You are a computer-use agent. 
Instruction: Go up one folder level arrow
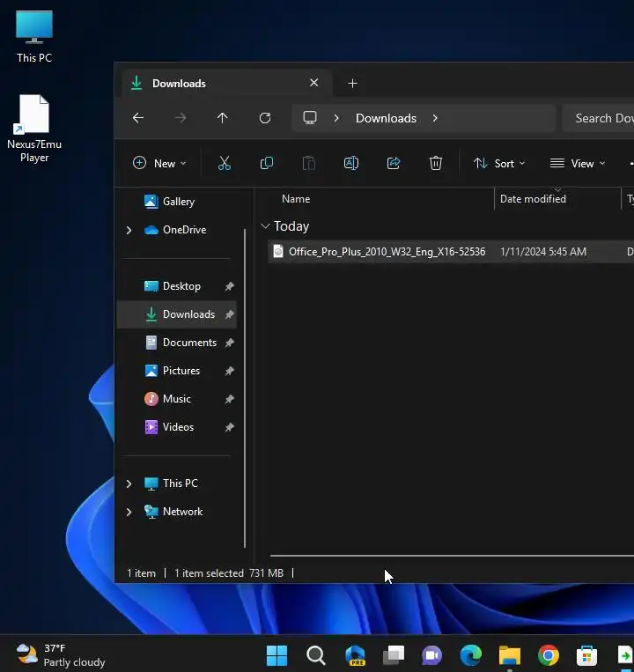(x=222, y=118)
